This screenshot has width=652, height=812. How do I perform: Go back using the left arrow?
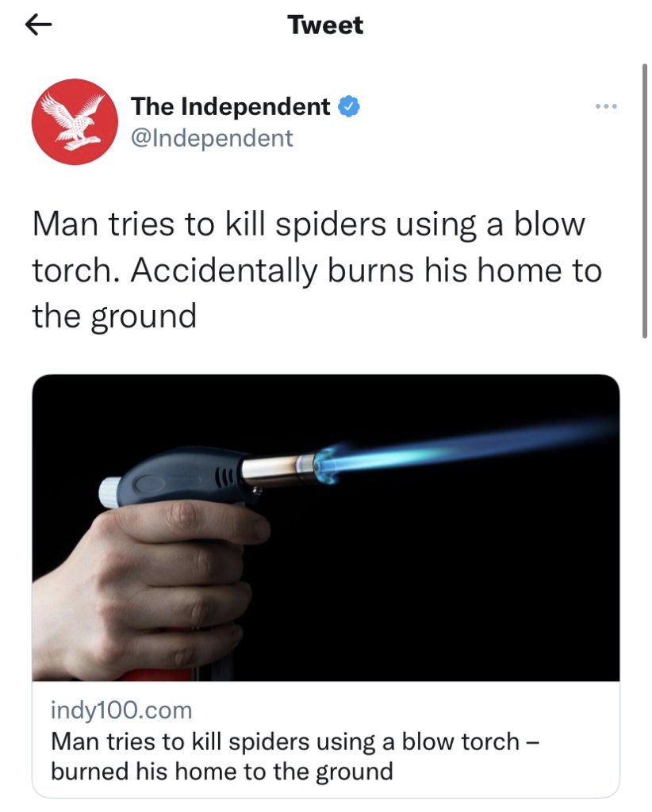pos(38,25)
